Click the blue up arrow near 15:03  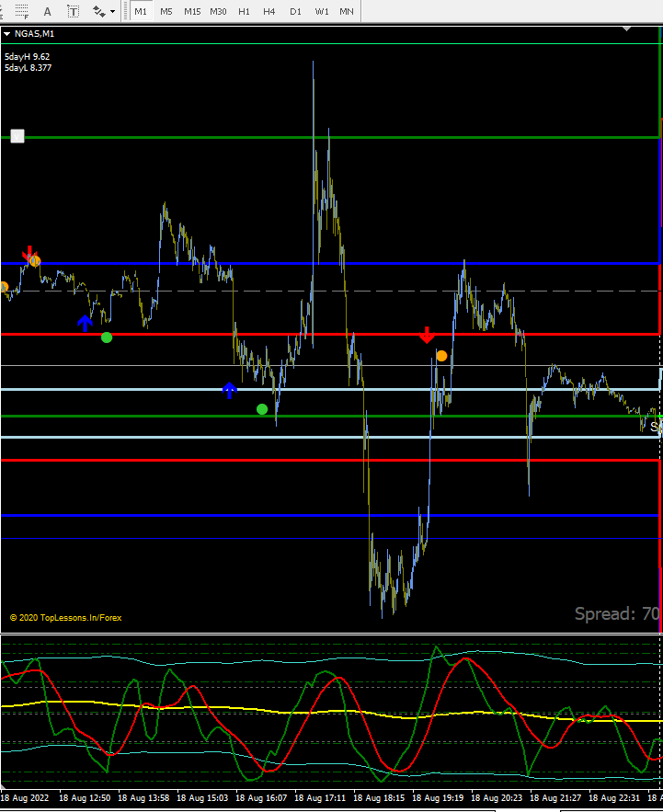tap(230, 390)
